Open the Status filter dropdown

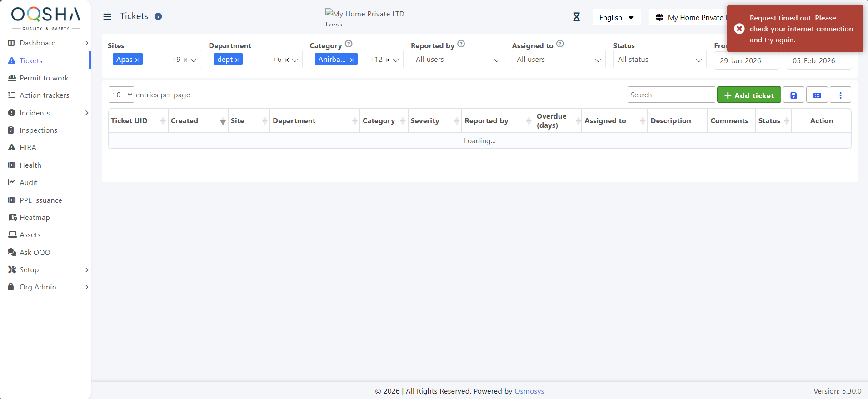[x=659, y=60]
